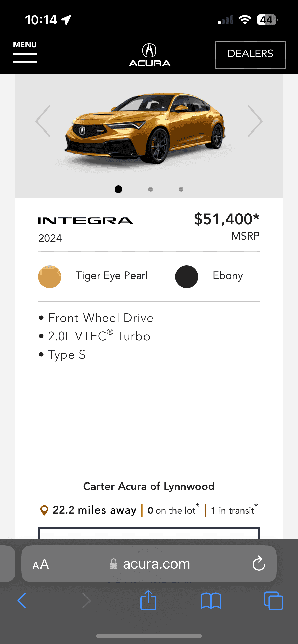
Task: Open Safari AA text size menu
Action: point(41,564)
